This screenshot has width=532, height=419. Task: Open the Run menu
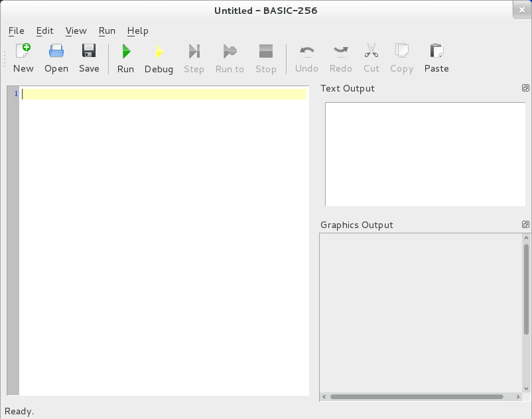tap(107, 31)
